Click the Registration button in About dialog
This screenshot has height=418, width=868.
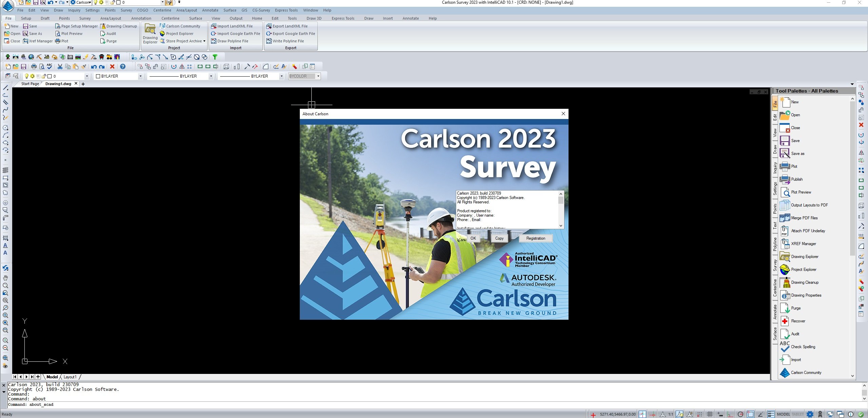[x=536, y=238]
